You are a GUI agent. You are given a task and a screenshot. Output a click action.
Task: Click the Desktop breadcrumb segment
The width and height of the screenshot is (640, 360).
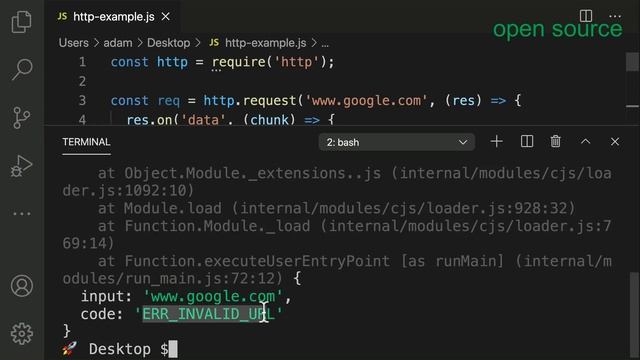pos(169,43)
